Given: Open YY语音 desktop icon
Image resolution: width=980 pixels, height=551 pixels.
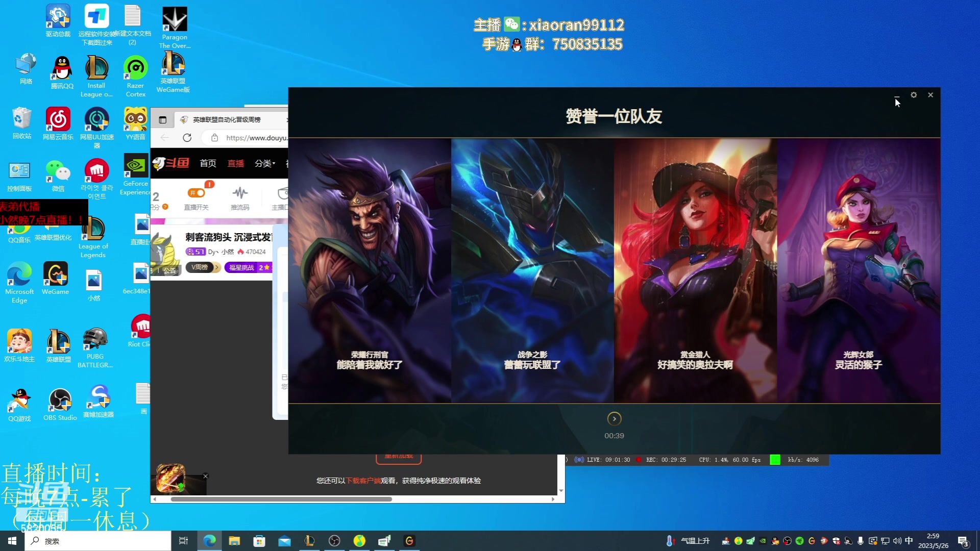Looking at the screenshot, I should click(135, 123).
